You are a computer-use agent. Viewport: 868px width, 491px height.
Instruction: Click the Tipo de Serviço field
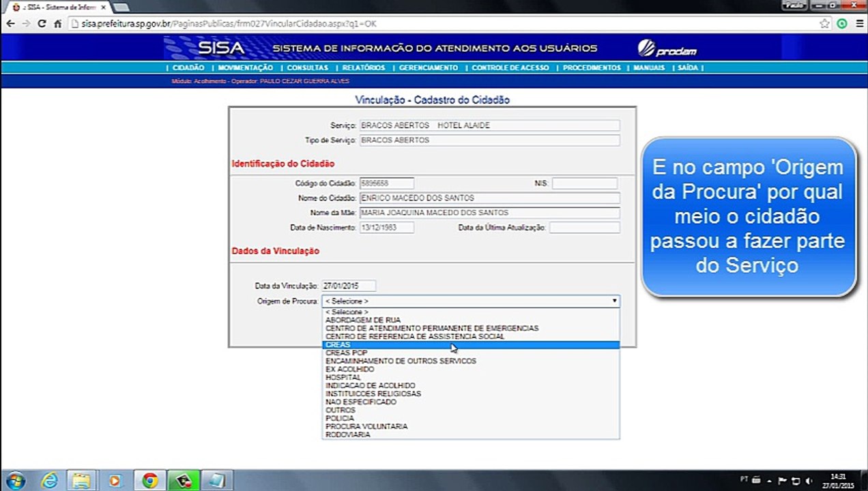point(490,140)
